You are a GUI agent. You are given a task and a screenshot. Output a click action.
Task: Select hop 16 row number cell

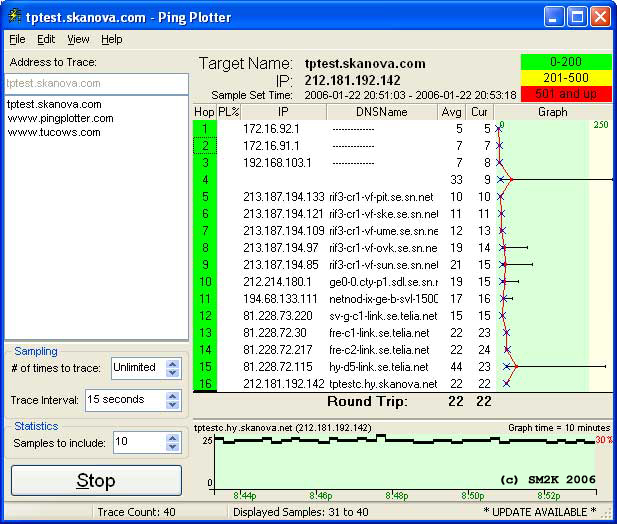205,384
